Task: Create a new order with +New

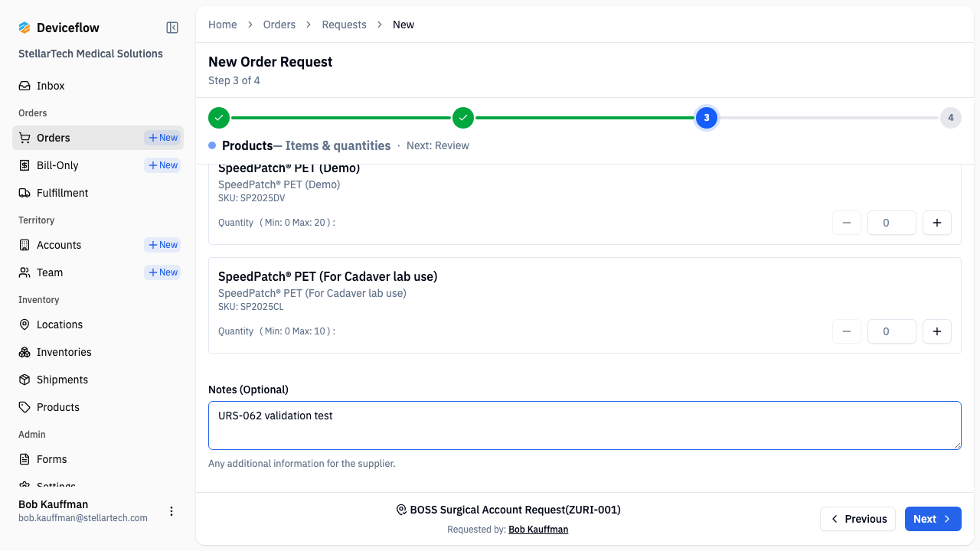Action: (x=162, y=138)
